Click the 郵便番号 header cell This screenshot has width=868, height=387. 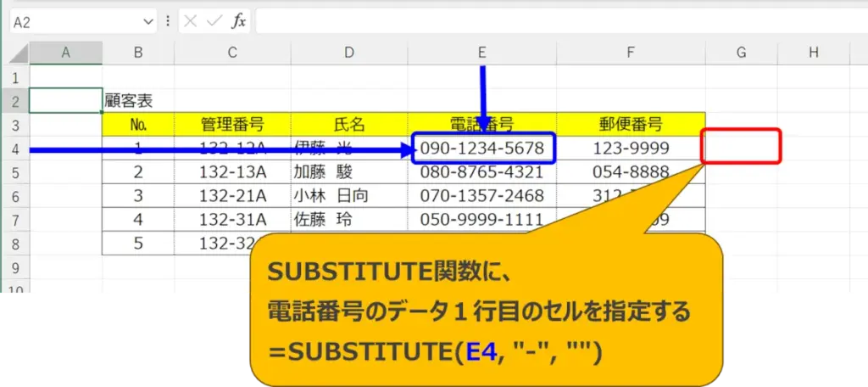631,125
